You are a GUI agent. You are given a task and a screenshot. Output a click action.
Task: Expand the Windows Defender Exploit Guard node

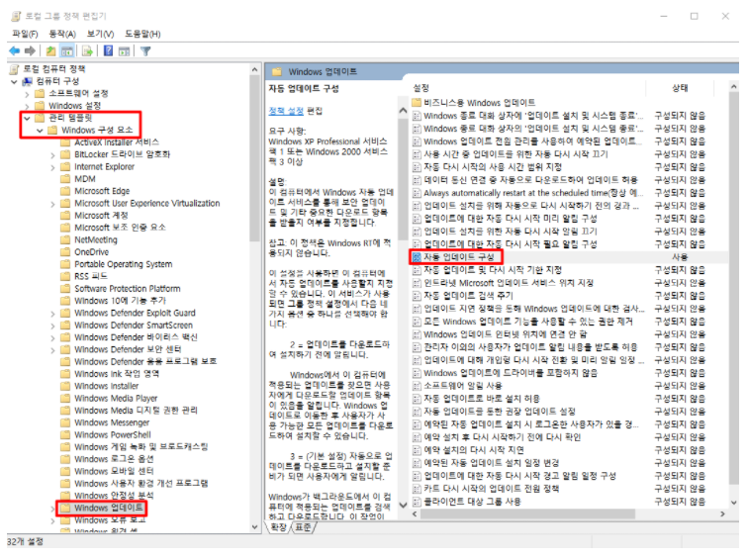click(52, 313)
